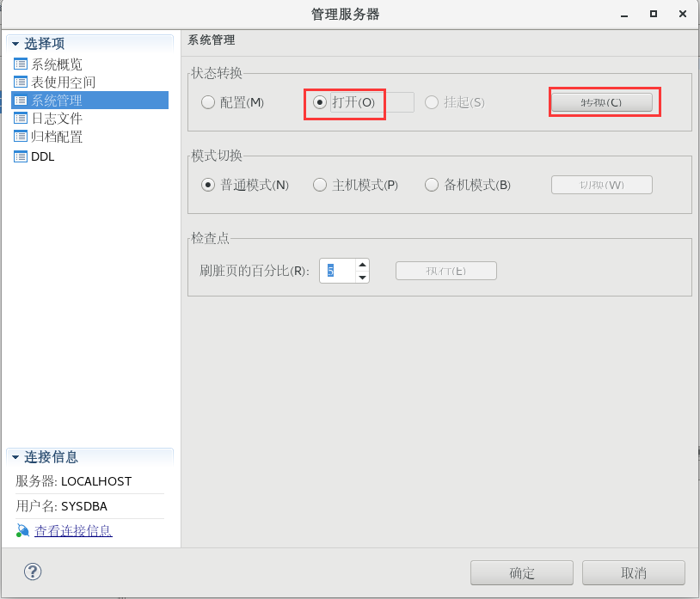
Task: Open the DDL page
Action: [x=42, y=156]
